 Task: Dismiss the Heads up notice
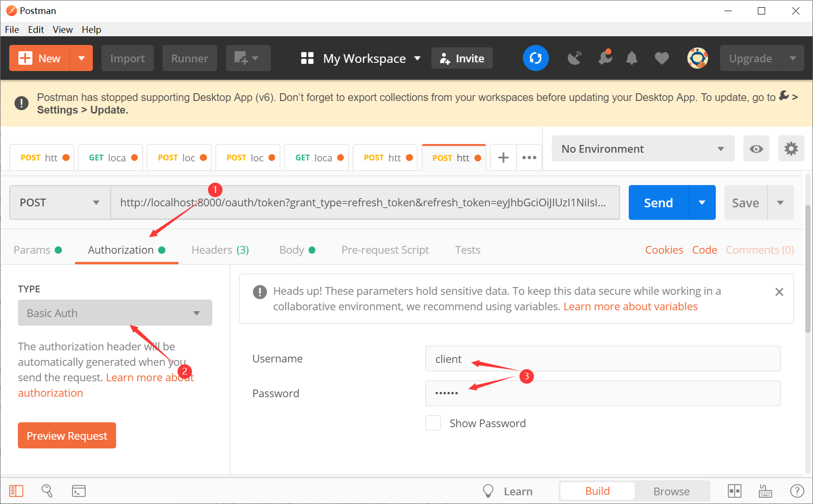(x=779, y=292)
